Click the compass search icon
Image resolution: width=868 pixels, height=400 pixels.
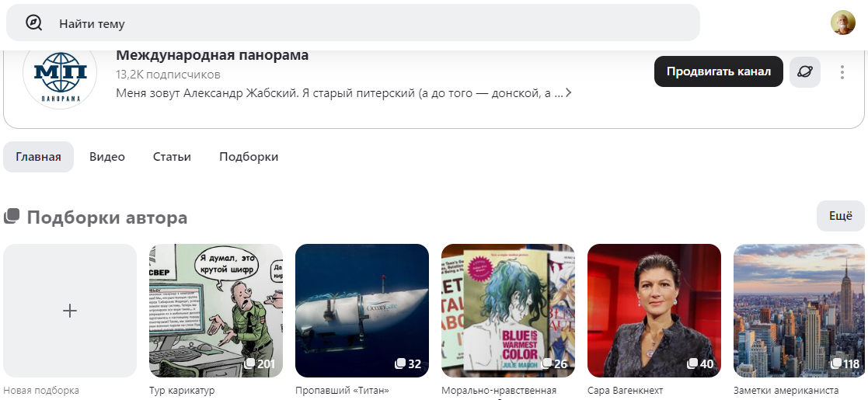tap(33, 23)
